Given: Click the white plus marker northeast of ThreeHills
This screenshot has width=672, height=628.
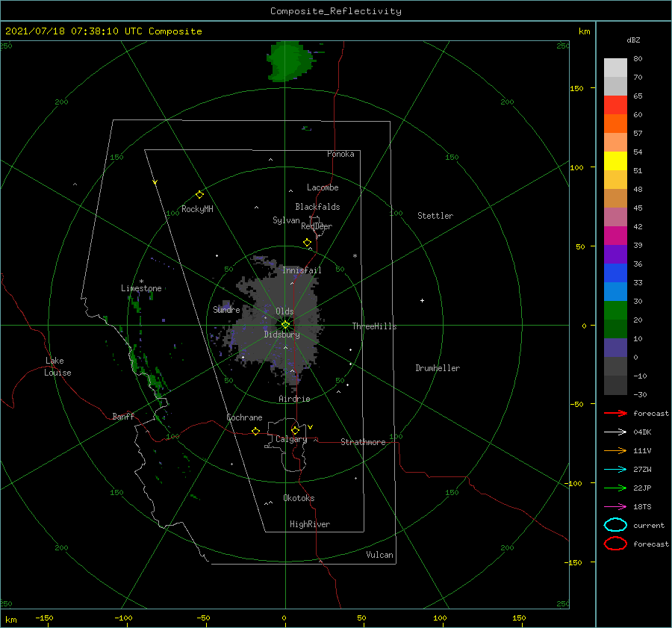Looking at the screenshot, I should pos(422,300).
